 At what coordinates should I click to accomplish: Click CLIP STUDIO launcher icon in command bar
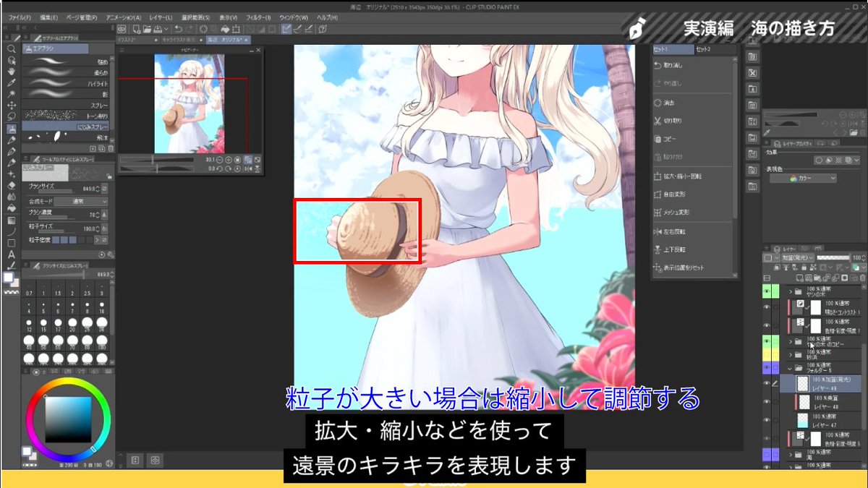122,29
